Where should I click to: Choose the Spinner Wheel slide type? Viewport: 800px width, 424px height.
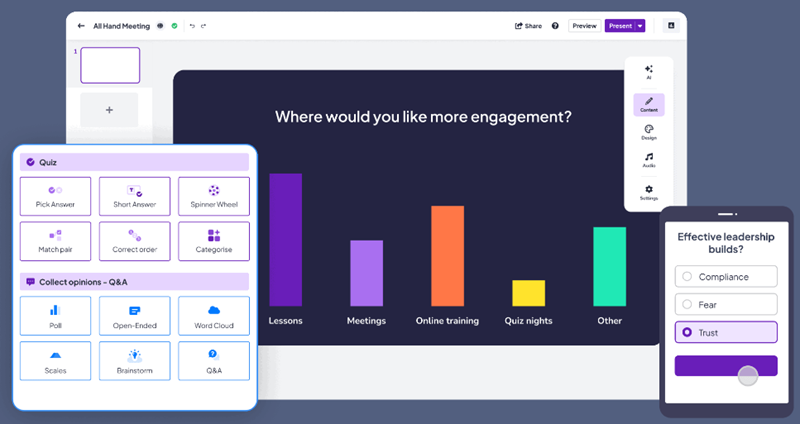214,196
